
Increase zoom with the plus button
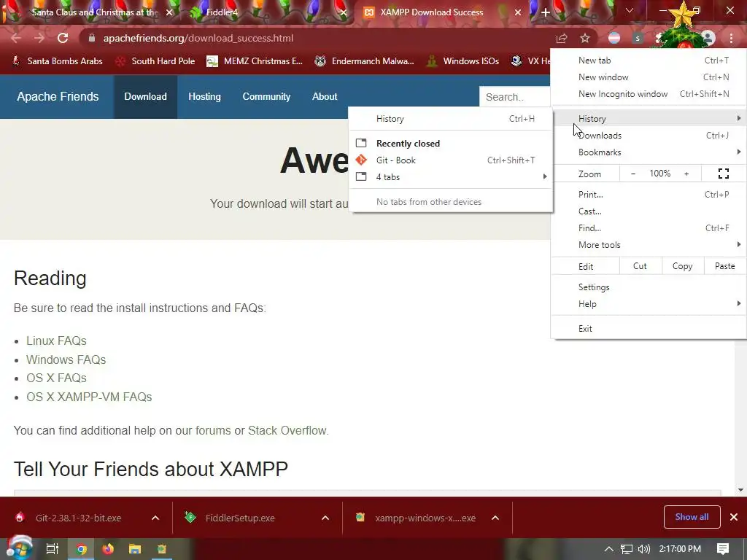(x=686, y=174)
